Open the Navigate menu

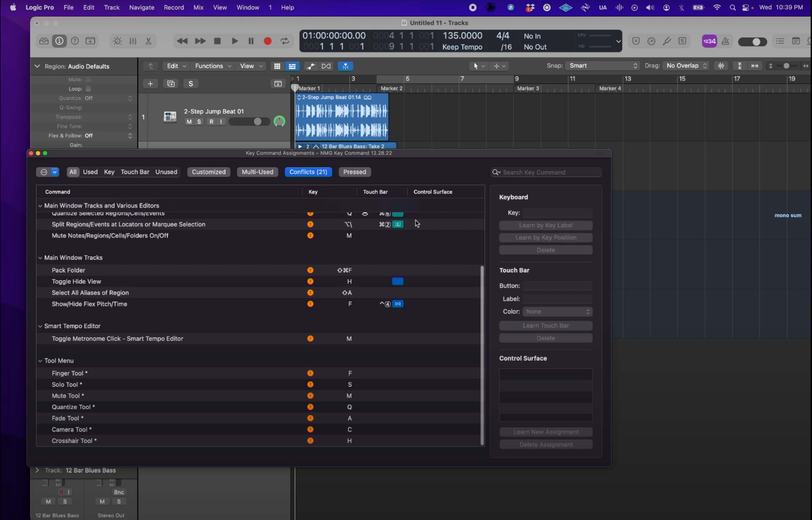pos(141,7)
